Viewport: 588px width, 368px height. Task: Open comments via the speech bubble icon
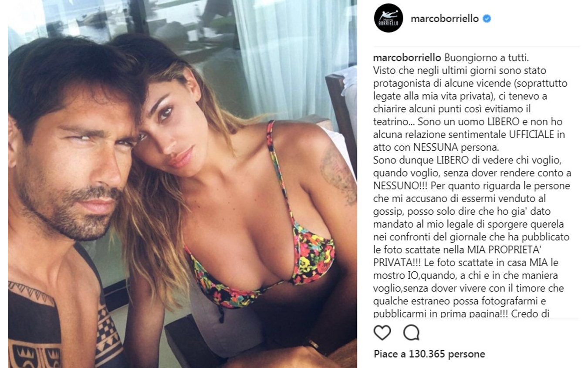tap(411, 333)
